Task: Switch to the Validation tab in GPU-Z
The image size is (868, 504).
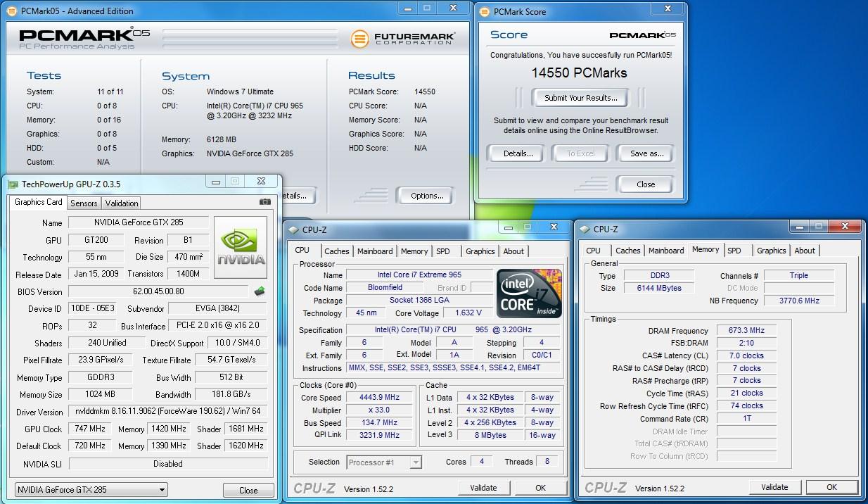Action: (x=122, y=203)
